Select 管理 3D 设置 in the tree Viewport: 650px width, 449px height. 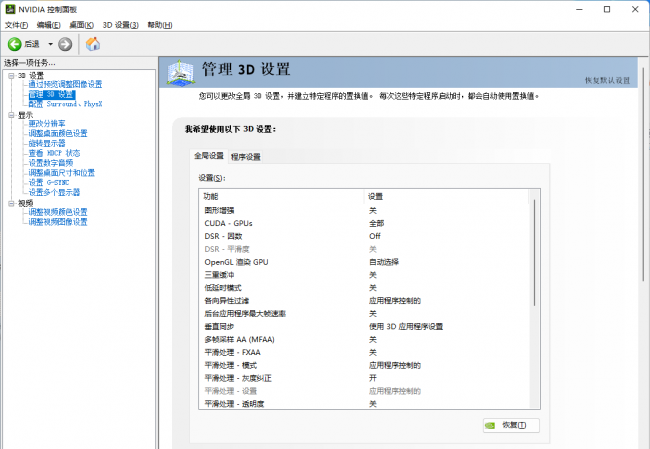point(51,95)
